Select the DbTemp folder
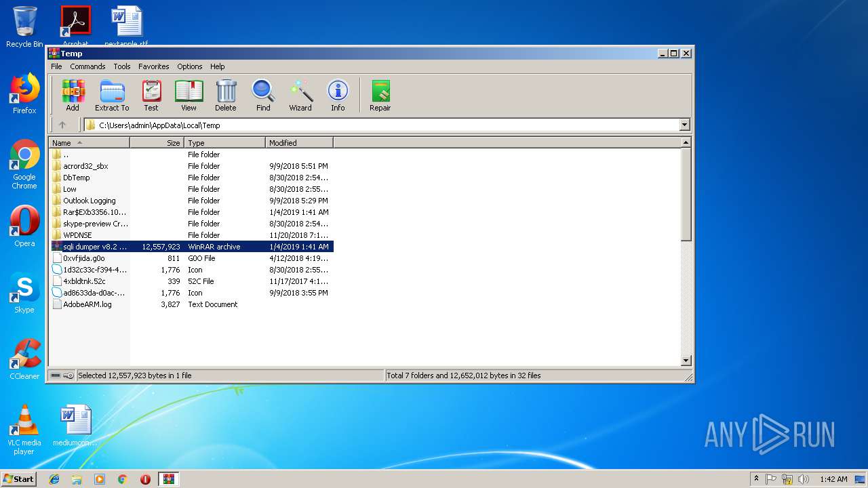This screenshot has height=488, width=868. (191, 178)
